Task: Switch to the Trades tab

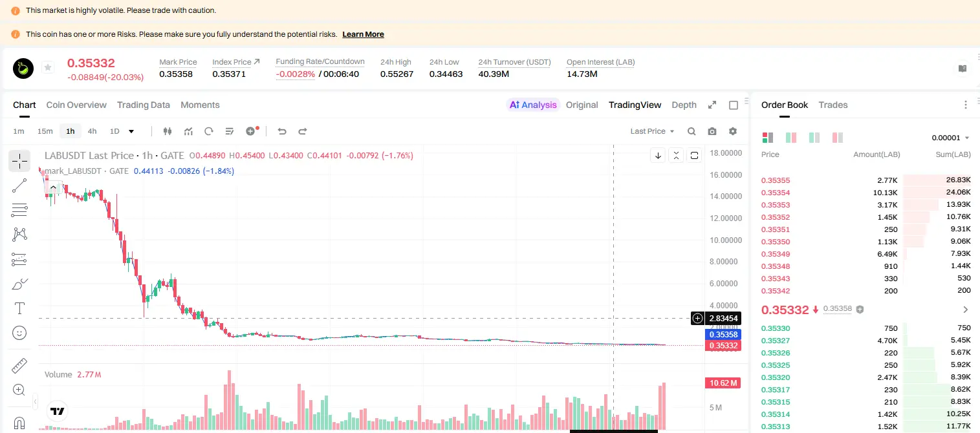Action: click(x=833, y=105)
